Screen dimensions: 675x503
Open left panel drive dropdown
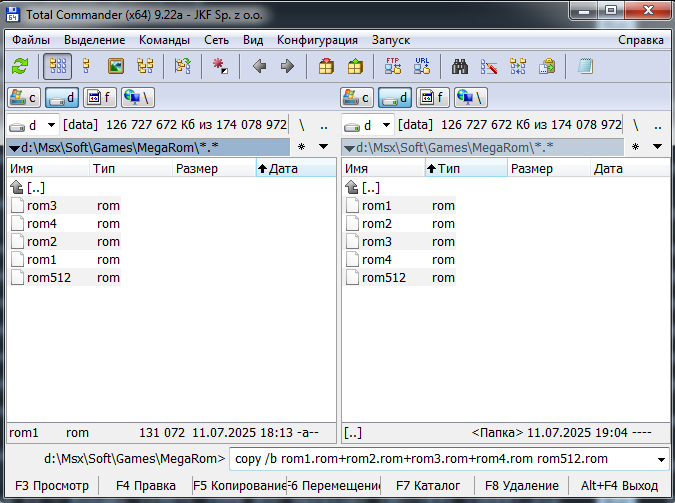(32, 125)
